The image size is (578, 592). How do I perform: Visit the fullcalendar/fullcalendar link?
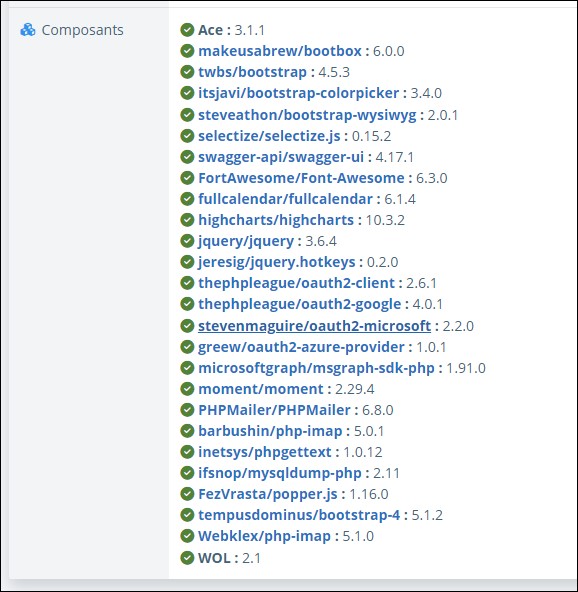coord(285,199)
